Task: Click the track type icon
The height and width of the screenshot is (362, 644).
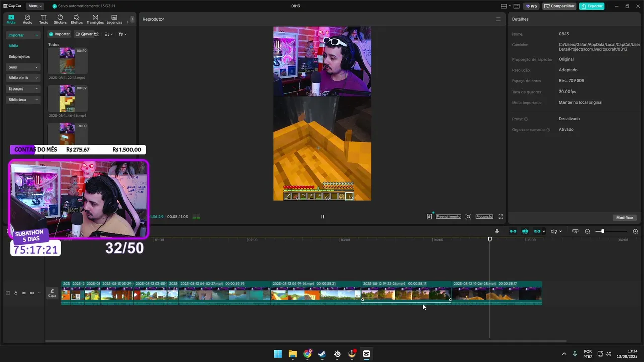Action: 8,293
